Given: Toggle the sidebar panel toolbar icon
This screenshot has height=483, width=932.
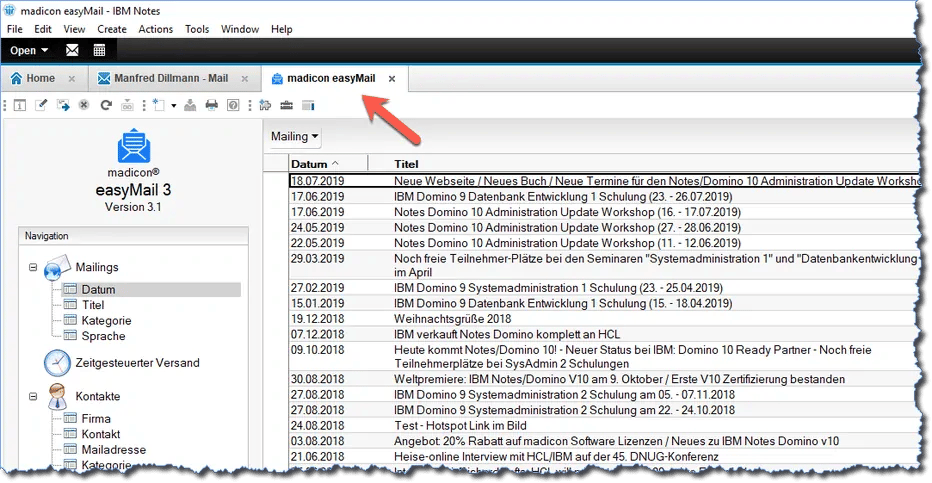Looking at the screenshot, I should tap(308, 105).
